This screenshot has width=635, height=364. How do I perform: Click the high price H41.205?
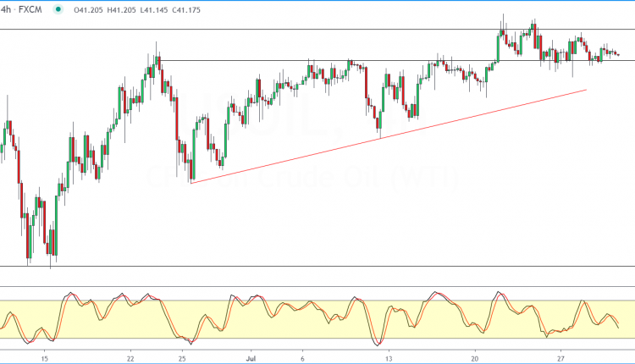pos(121,9)
